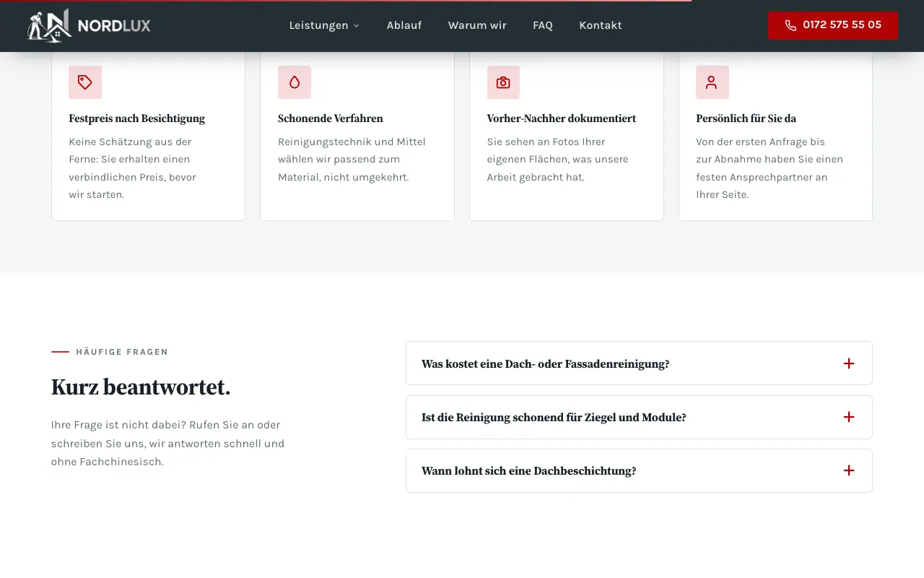Click the 'Schonende Verfahren' heading
924x578 pixels.
331,118
